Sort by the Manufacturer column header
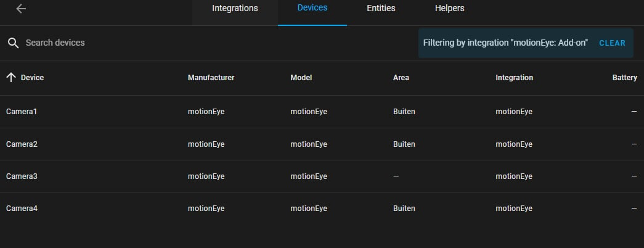Viewport: 644px width, 248px height. [211, 78]
